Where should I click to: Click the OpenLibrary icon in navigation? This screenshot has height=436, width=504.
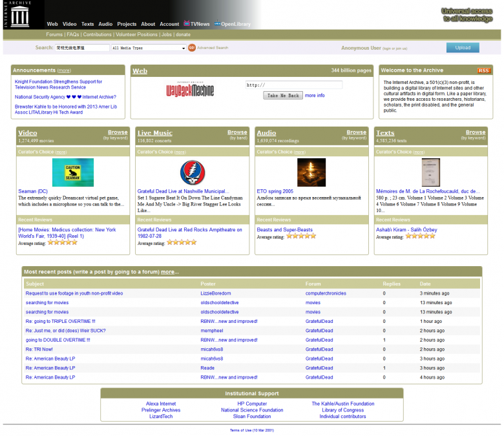pos(218,24)
